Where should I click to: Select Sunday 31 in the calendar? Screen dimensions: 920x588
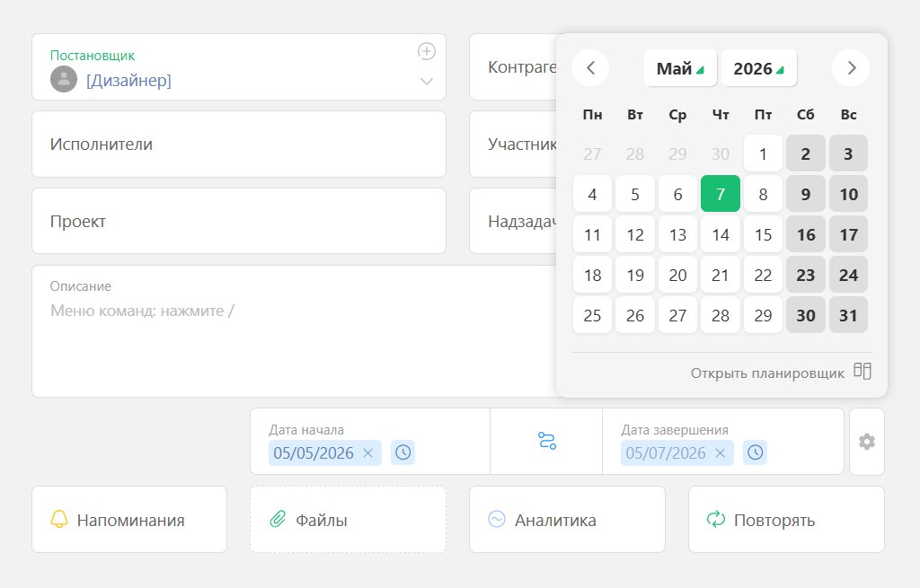coord(848,315)
